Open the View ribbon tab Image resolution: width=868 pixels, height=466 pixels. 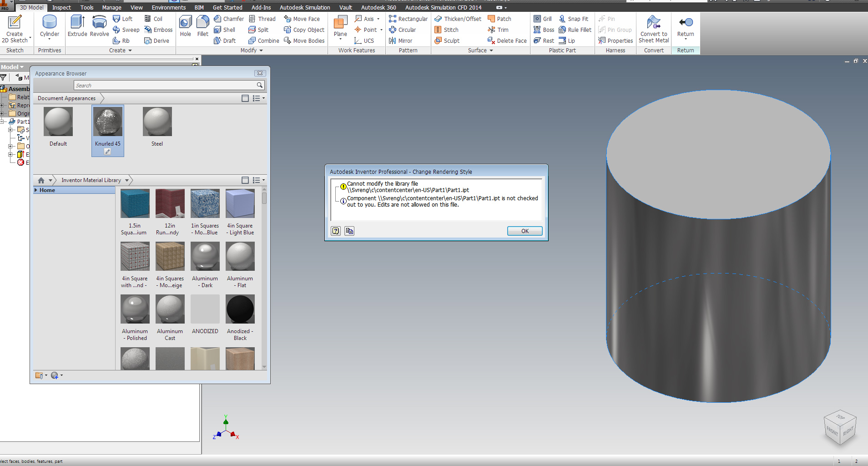tap(136, 7)
